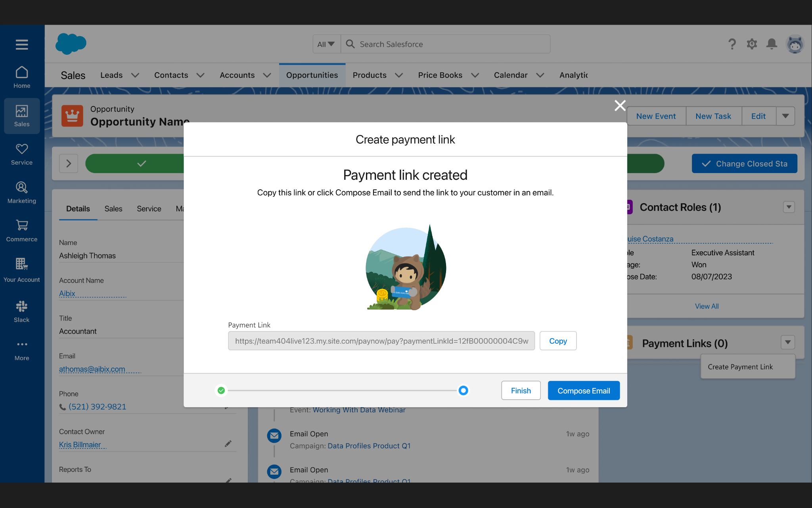The height and width of the screenshot is (508, 812).
Task: Click the Finish button
Action: [521, 391]
